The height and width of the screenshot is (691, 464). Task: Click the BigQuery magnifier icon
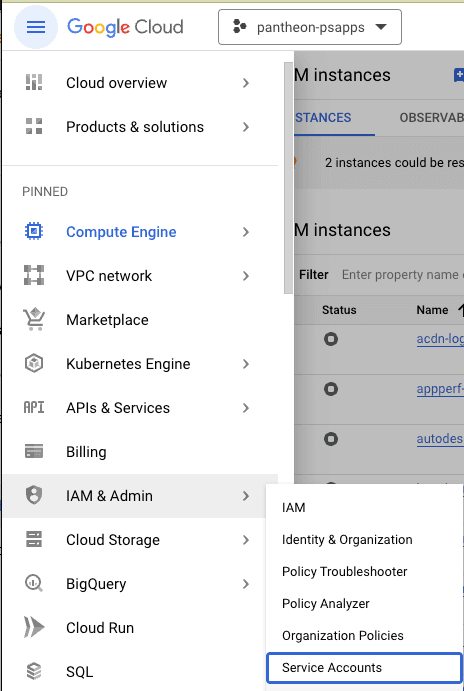[34, 584]
